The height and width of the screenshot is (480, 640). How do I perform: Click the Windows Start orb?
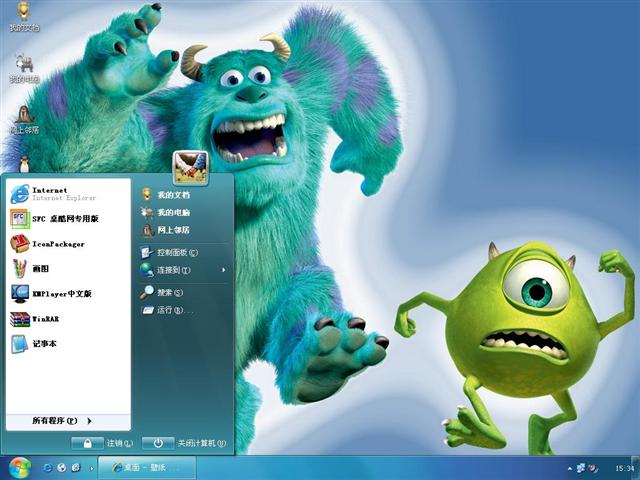[x=20, y=468]
